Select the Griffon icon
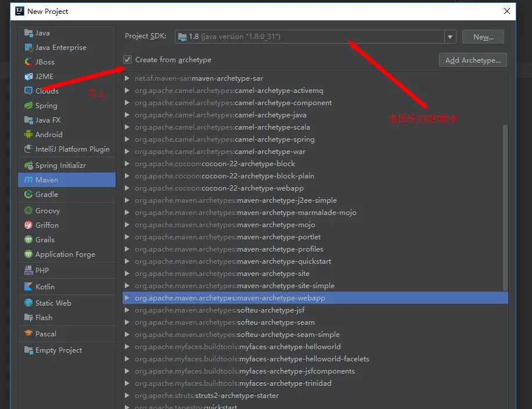Viewport: 532px width, 409px height. (28, 225)
